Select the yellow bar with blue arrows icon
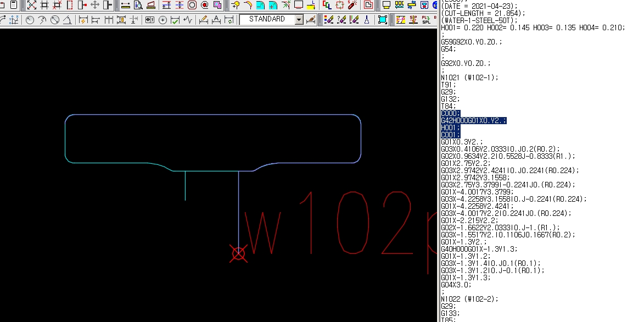The image size is (644, 322). (412, 5)
